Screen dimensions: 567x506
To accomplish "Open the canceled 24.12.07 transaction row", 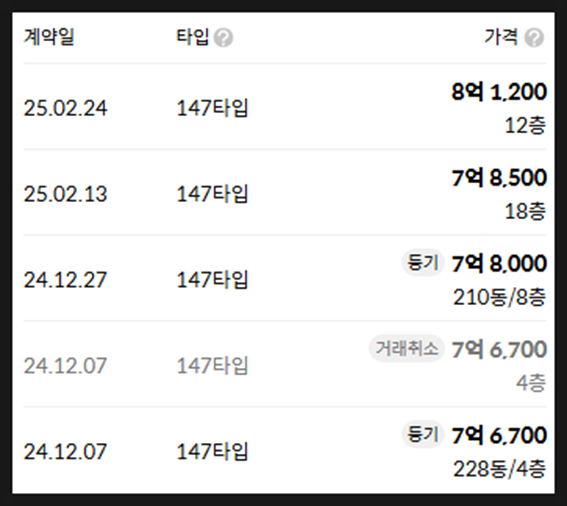I will 285,364.
